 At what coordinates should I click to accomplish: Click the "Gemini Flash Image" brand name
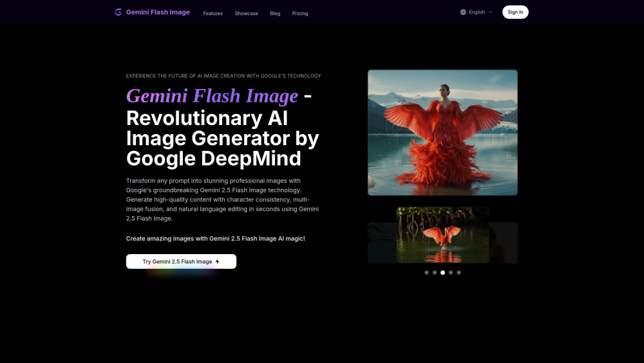pyautogui.click(x=158, y=12)
